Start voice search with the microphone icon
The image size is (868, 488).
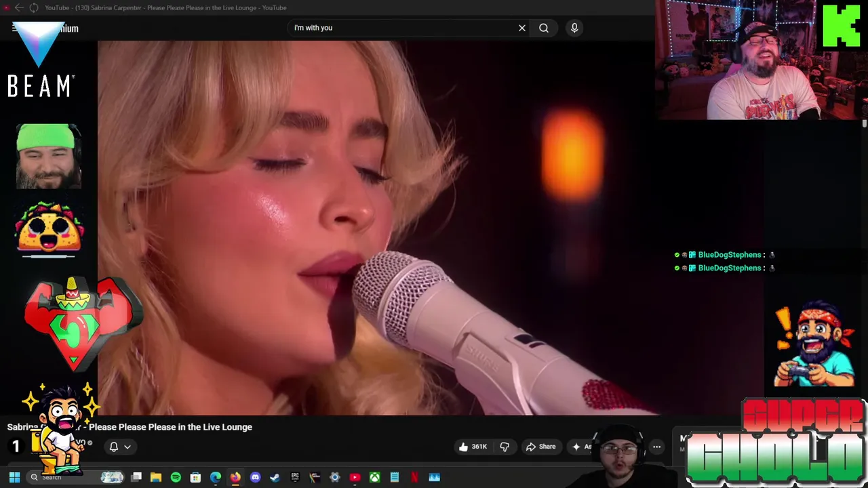click(574, 28)
